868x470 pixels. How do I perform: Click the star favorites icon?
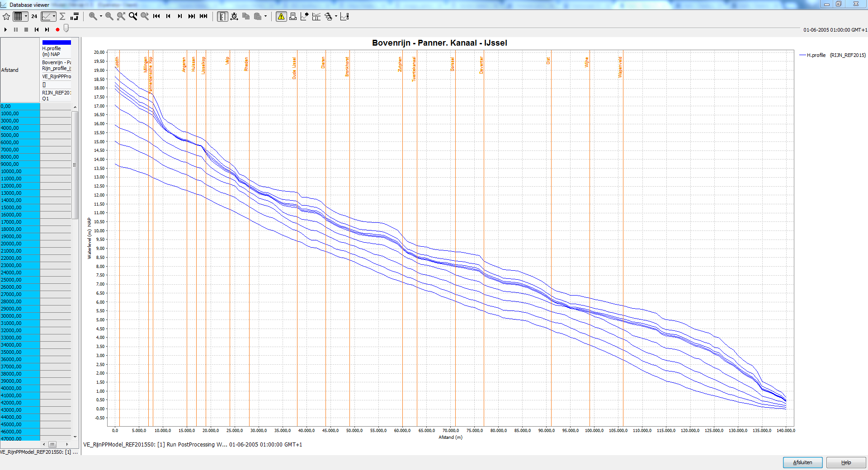click(6, 16)
